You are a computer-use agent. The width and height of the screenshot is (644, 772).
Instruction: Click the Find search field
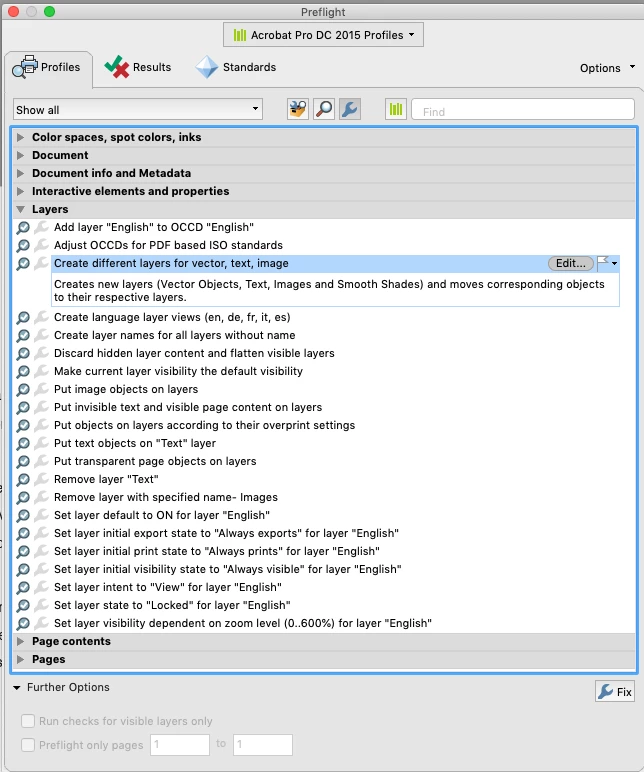click(x=523, y=109)
